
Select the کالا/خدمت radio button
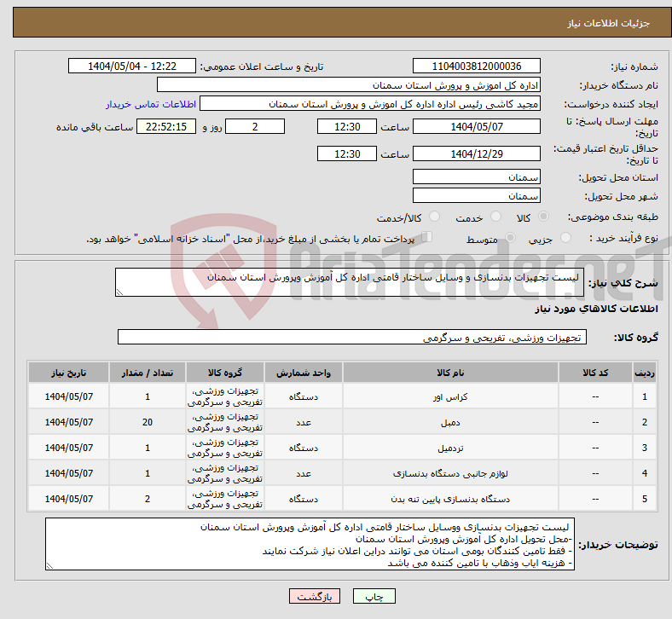[434, 217]
